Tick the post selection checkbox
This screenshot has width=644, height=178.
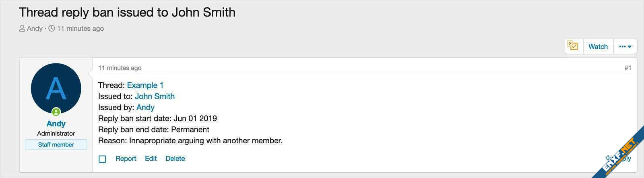(x=103, y=159)
